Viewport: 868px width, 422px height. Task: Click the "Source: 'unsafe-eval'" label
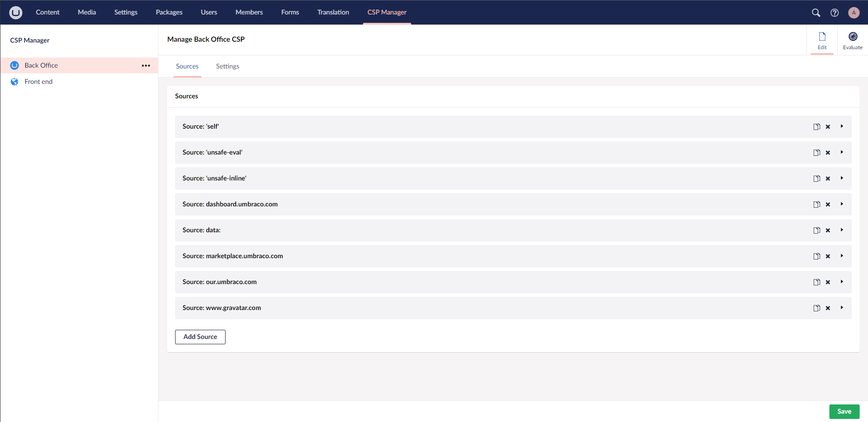pyautogui.click(x=212, y=152)
